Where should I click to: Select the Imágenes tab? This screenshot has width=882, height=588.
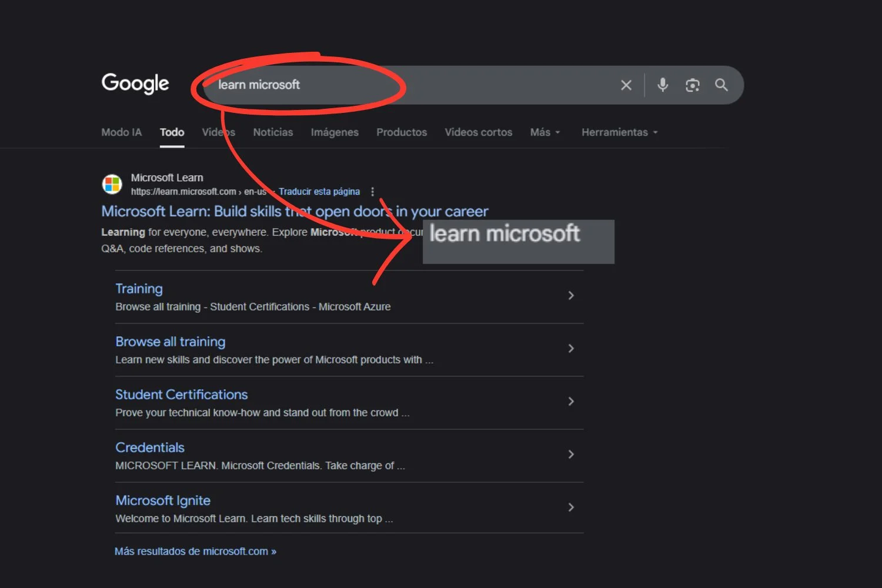click(x=335, y=132)
